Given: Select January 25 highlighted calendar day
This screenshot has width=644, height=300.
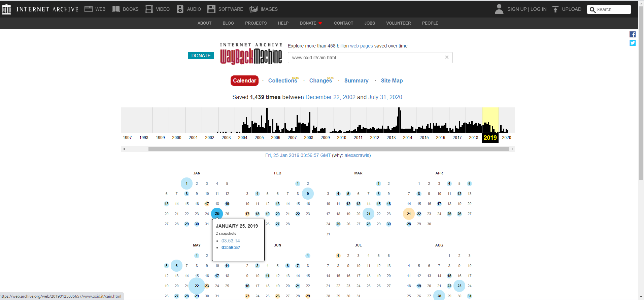Looking at the screenshot, I should point(217,213).
